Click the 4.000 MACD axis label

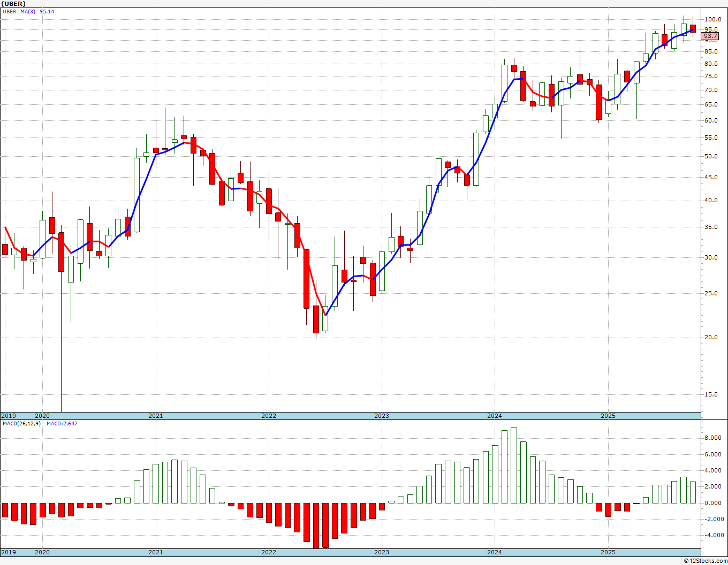(x=714, y=471)
